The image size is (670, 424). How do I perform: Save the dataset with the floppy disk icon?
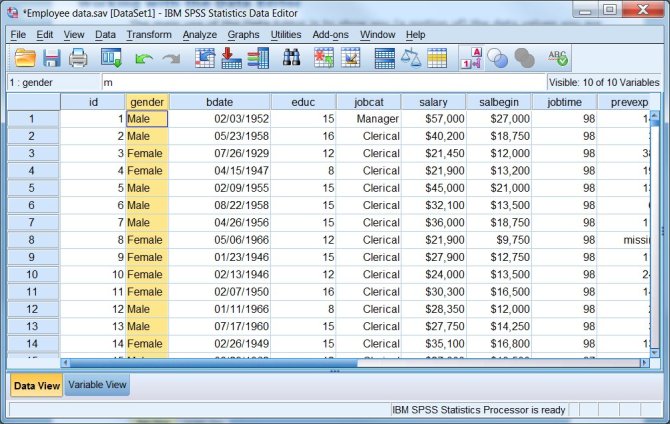click(x=51, y=58)
